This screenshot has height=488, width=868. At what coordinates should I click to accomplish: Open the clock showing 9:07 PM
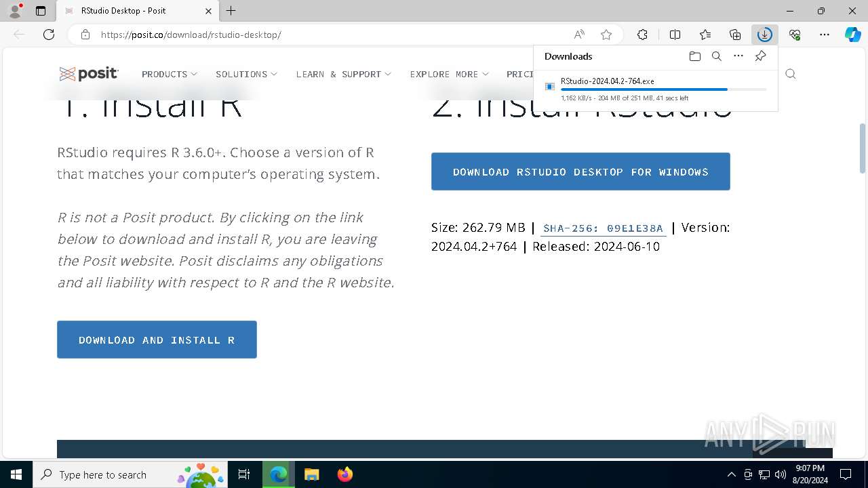pyautogui.click(x=809, y=474)
